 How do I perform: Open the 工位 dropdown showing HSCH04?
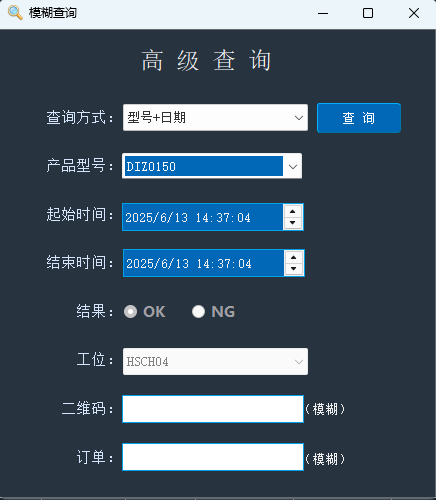(x=215, y=362)
